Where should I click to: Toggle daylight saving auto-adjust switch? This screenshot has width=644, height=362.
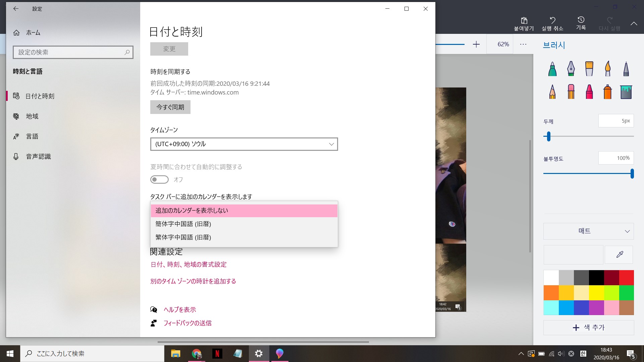tap(159, 180)
